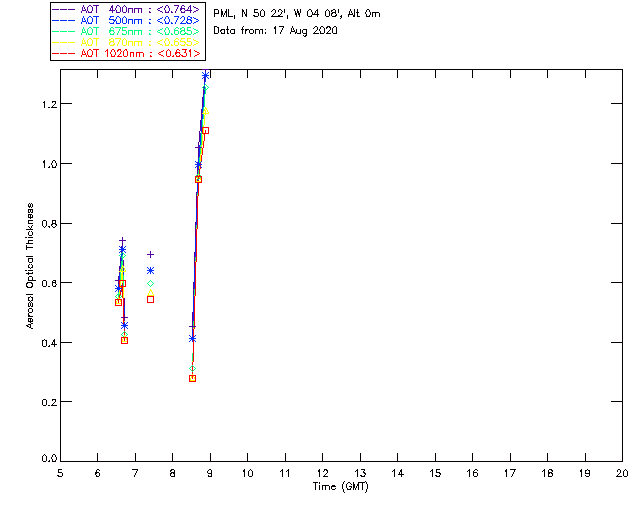
Task: Click the x-axis tick label 9
Action: [210, 473]
